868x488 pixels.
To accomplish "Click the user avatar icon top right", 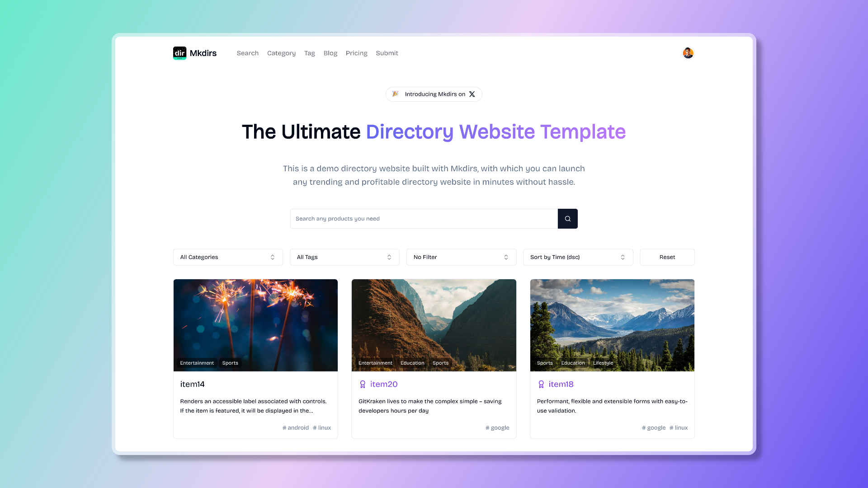I will (x=688, y=53).
